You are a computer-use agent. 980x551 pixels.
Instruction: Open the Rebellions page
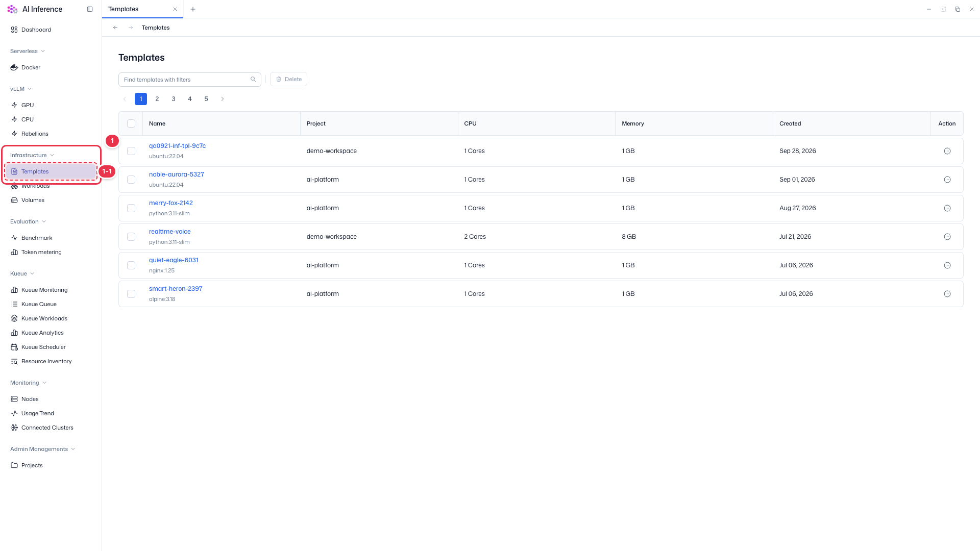coord(35,134)
